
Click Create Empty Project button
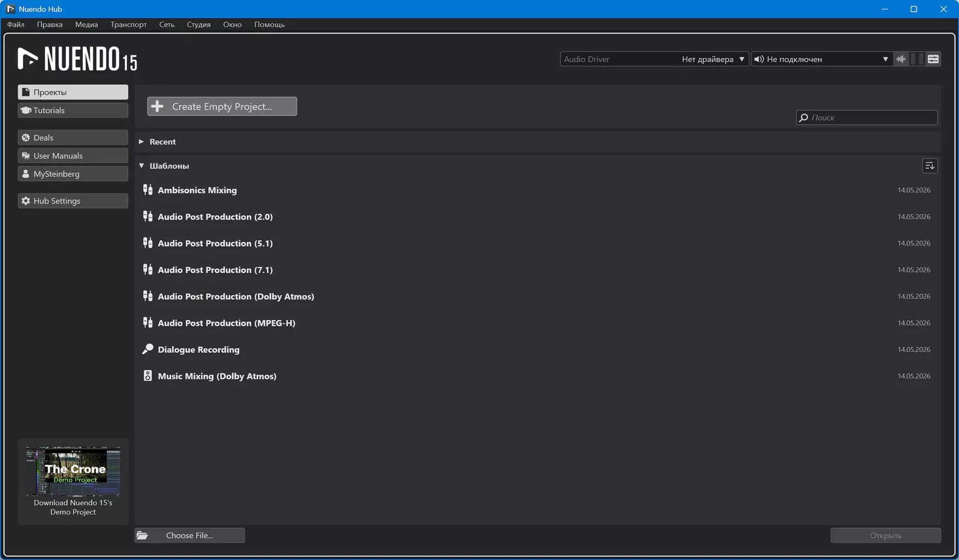point(222,107)
